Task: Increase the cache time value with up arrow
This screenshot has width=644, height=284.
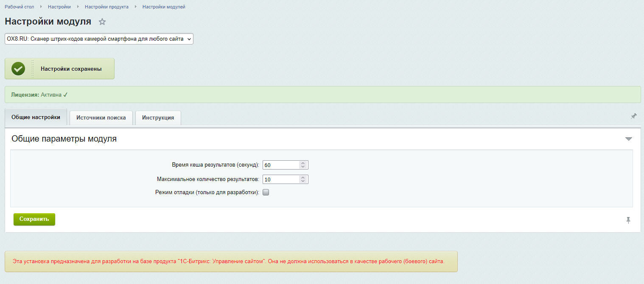Action: (x=302, y=163)
